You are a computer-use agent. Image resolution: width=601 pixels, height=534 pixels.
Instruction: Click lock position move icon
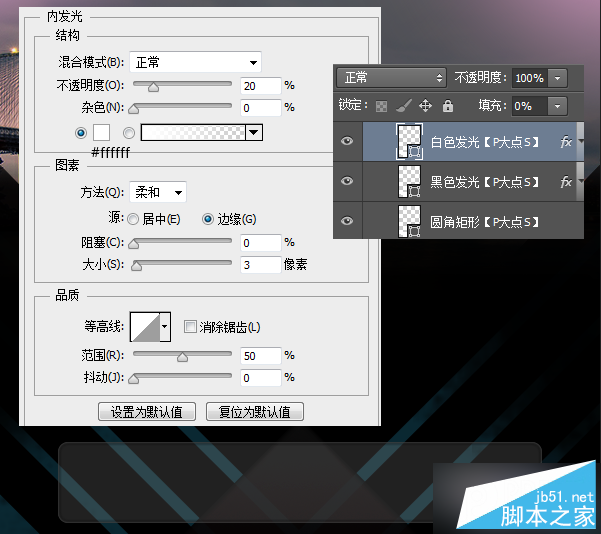(x=425, y=105)
